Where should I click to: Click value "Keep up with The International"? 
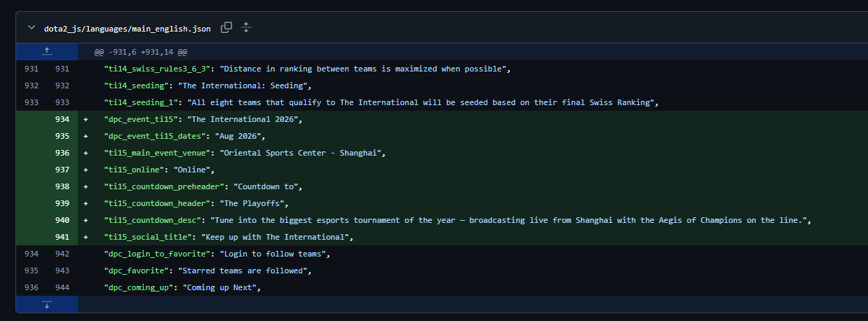point(277,237)
